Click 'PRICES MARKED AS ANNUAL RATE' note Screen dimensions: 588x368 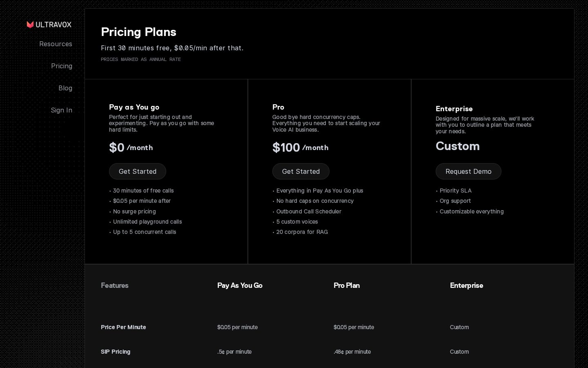coord(141,59)
